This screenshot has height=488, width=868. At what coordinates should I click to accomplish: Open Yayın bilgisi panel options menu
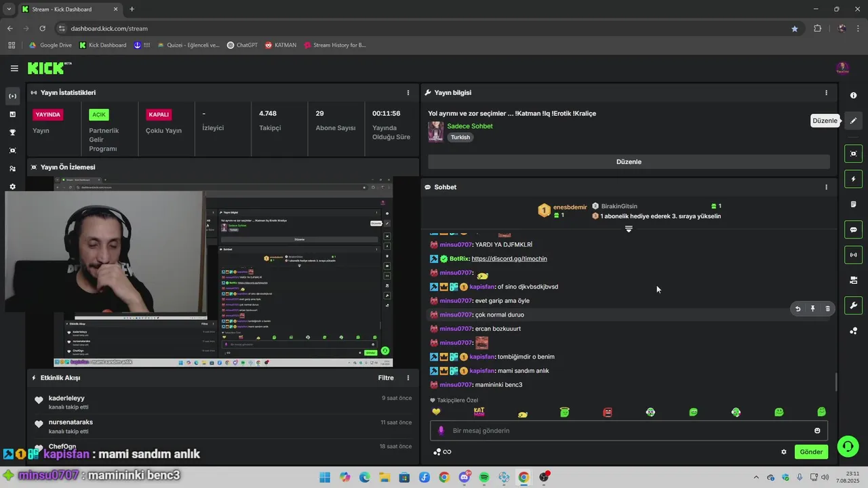[x=826, y=93]
